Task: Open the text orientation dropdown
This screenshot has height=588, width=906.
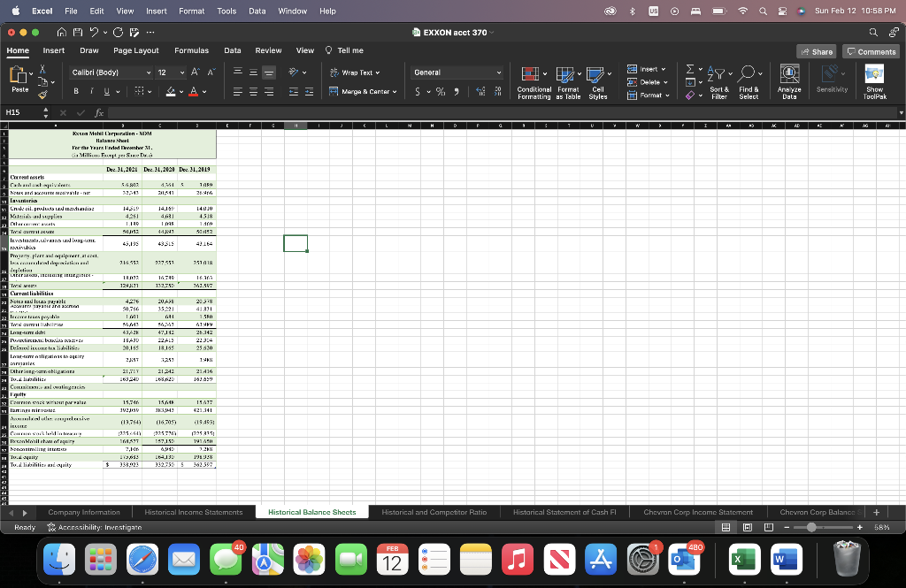Action: [304, 73]
